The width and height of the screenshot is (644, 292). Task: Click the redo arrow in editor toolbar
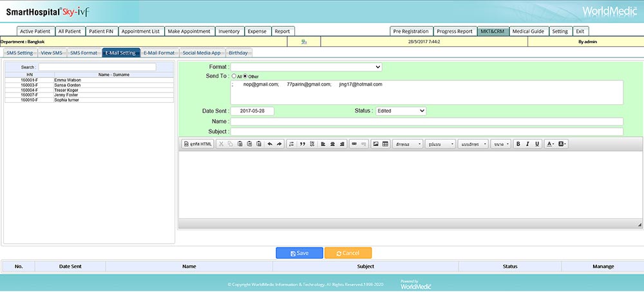click(279, 143)
